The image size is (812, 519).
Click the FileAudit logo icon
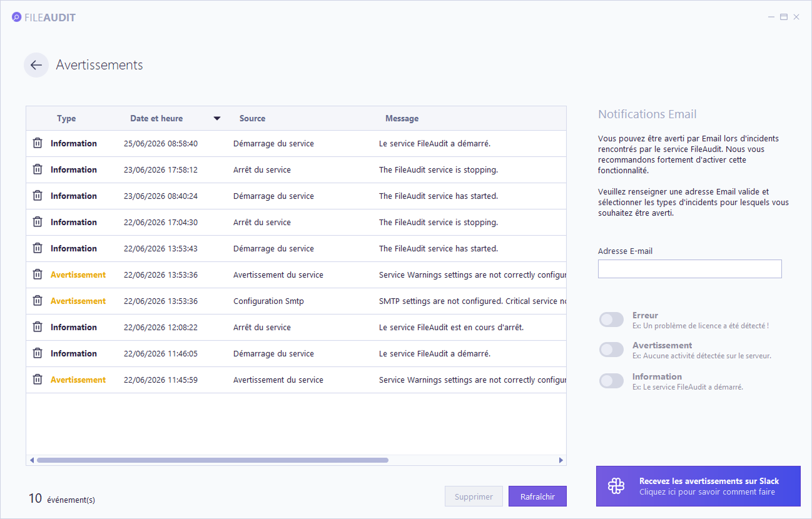[16, 18]
